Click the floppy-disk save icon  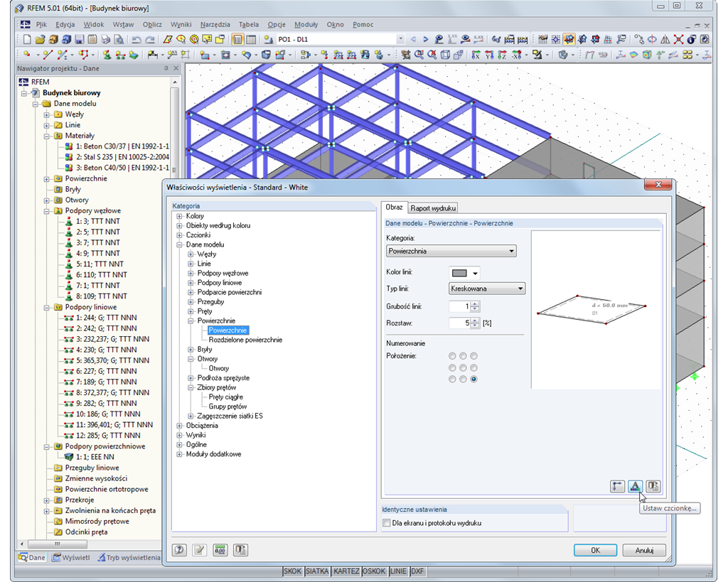(x=80, y=40)
